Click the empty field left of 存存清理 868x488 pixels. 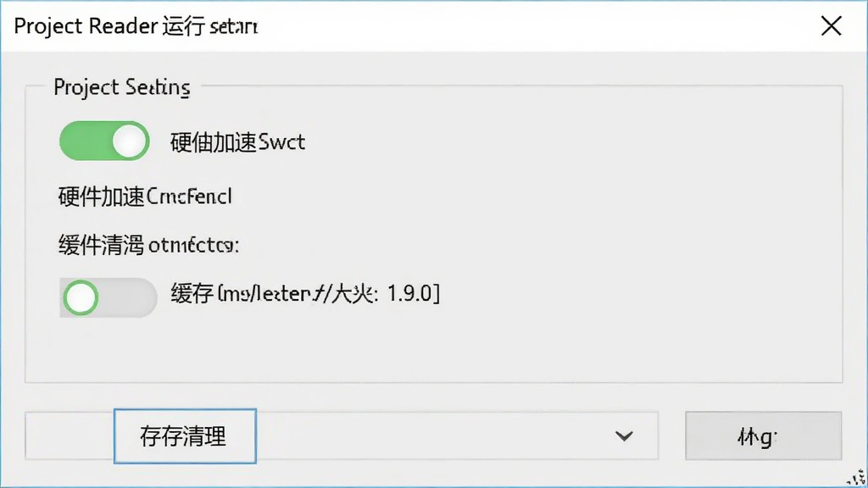70,436
